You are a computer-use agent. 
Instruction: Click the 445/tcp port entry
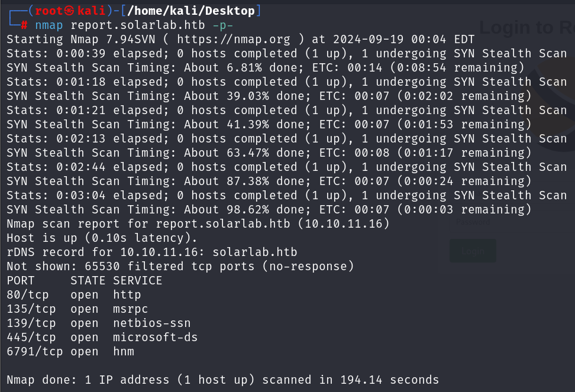(x=31, y=337)
